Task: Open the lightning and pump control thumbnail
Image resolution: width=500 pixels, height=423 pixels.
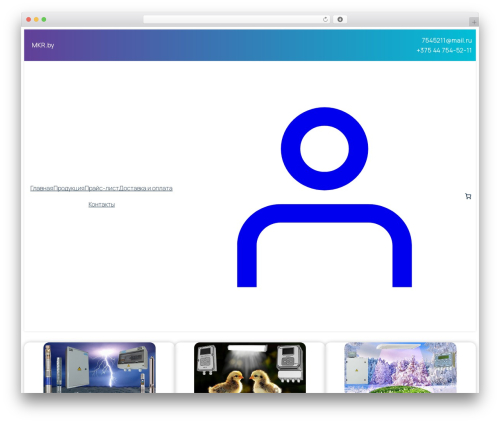Action: coord(99,367)
